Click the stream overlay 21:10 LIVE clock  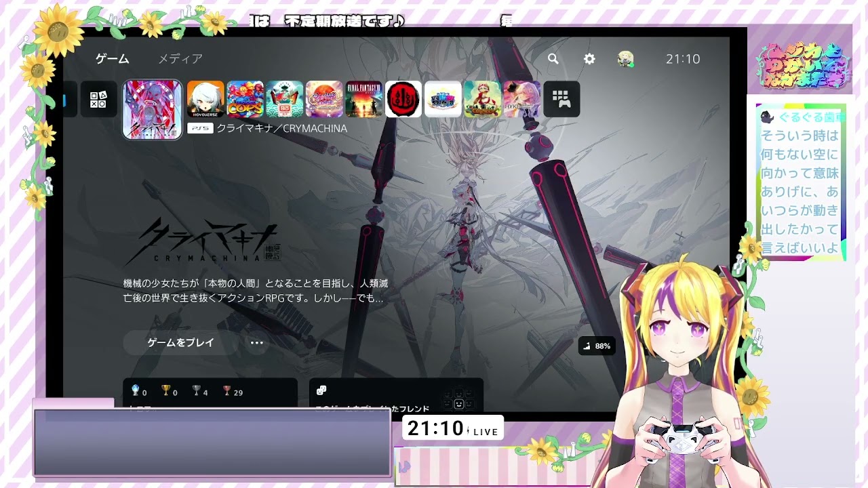[453, 428]
